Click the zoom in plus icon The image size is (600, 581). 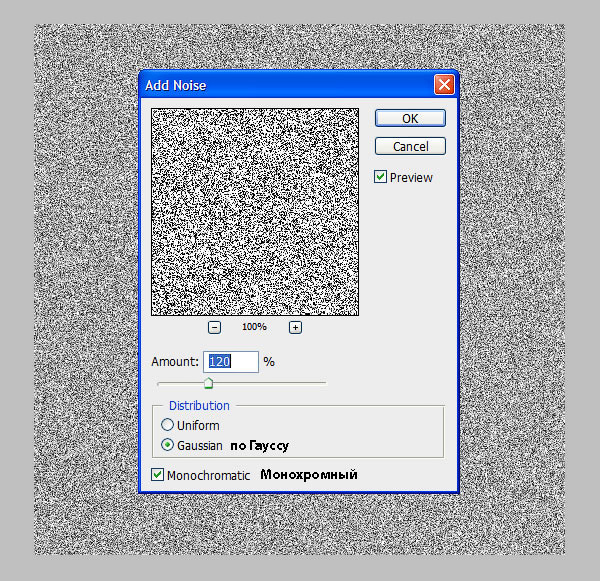pyautogui.click(x=295, y=328)
